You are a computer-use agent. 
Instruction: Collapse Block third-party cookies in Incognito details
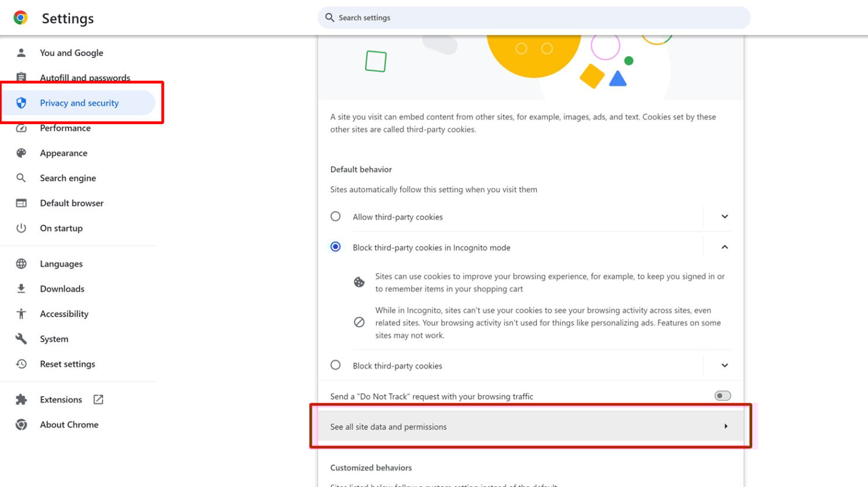coord(724,246)
